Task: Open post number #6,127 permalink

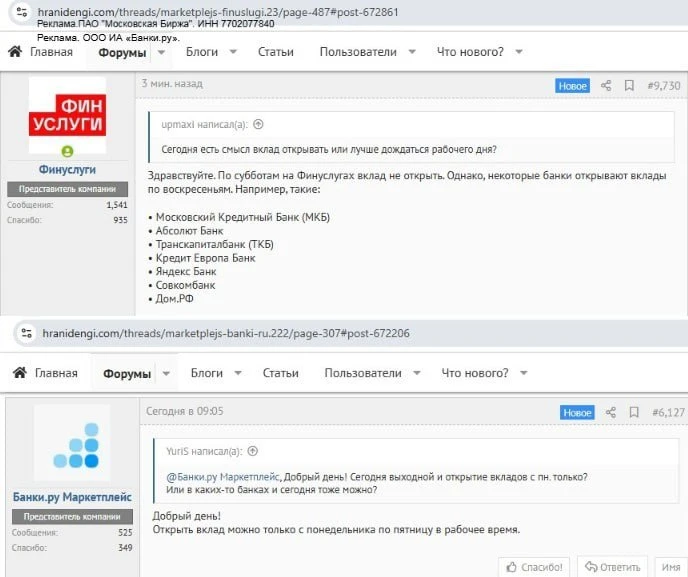Action: (669, 412)
